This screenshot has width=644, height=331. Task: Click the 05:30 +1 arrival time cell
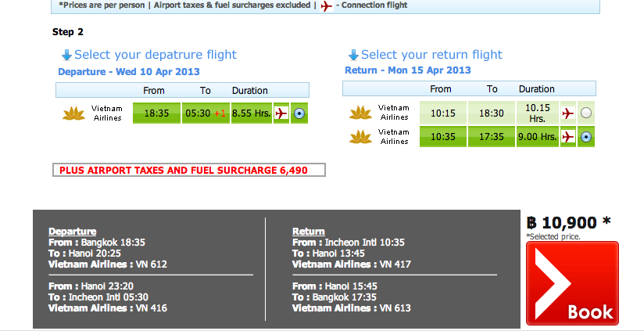(206, 113)
